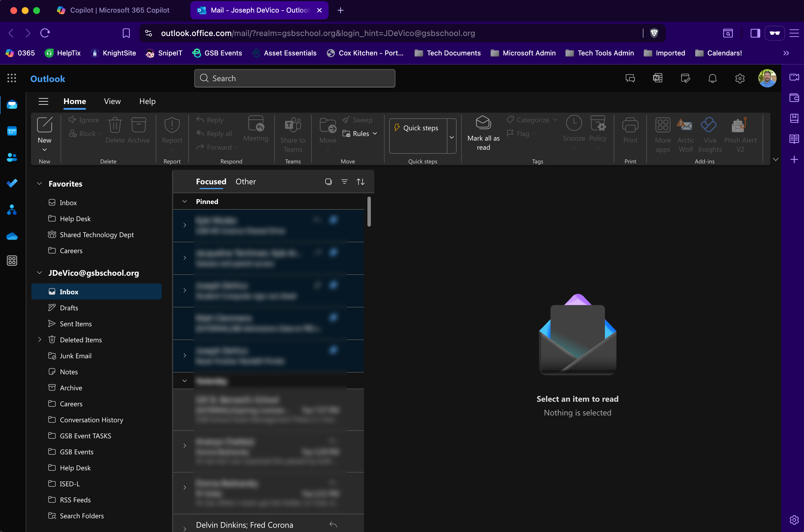This screenshot has height=532, width=804.
Task: Open the Sent Items folder
Action: point(76,324)
